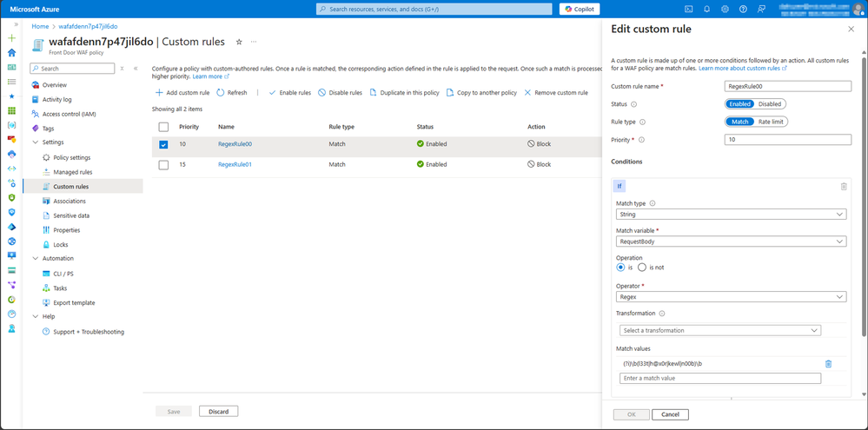Click Enable rules in toolbar

(x=289, y=93)
